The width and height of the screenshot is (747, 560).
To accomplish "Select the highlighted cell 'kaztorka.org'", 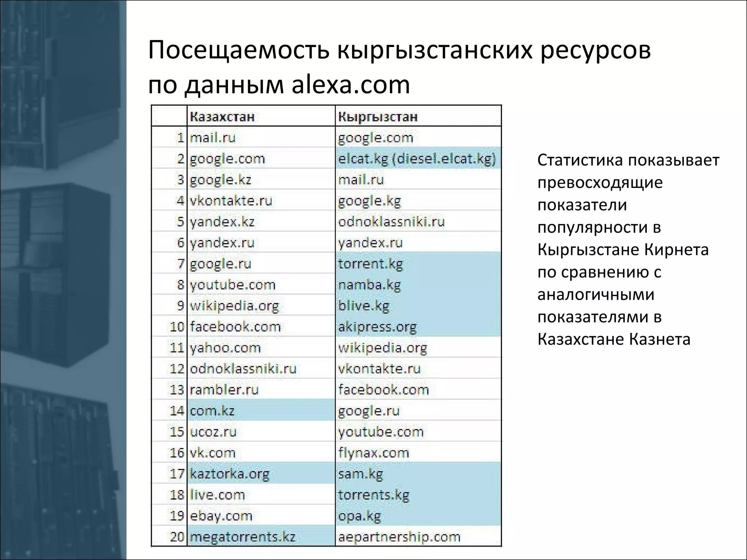I will pyautogui.click(x=261, y=473).
